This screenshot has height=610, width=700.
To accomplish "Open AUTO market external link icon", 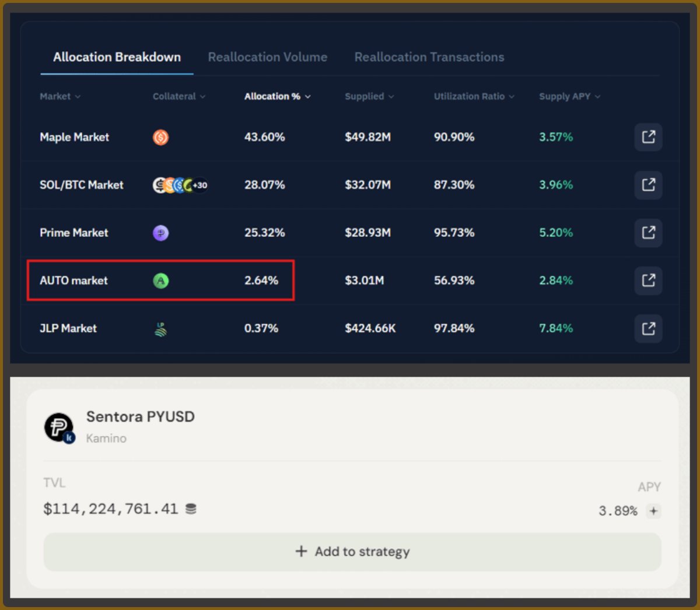I will click(648, 281).
